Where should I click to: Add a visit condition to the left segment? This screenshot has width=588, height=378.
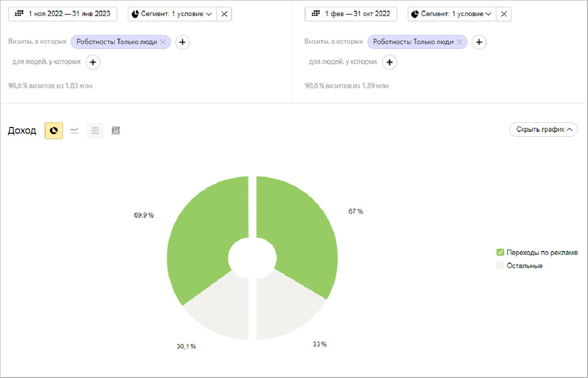coord(182,42)
